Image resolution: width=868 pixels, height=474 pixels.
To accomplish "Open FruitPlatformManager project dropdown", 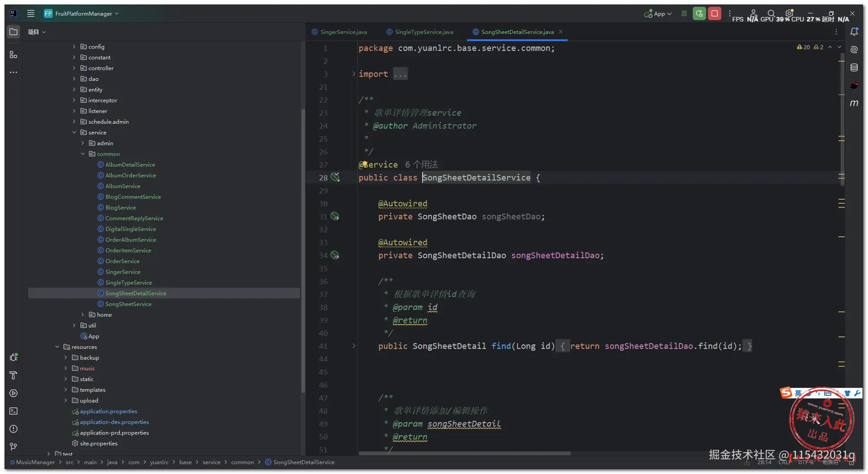I will click(x=81, y=13).
